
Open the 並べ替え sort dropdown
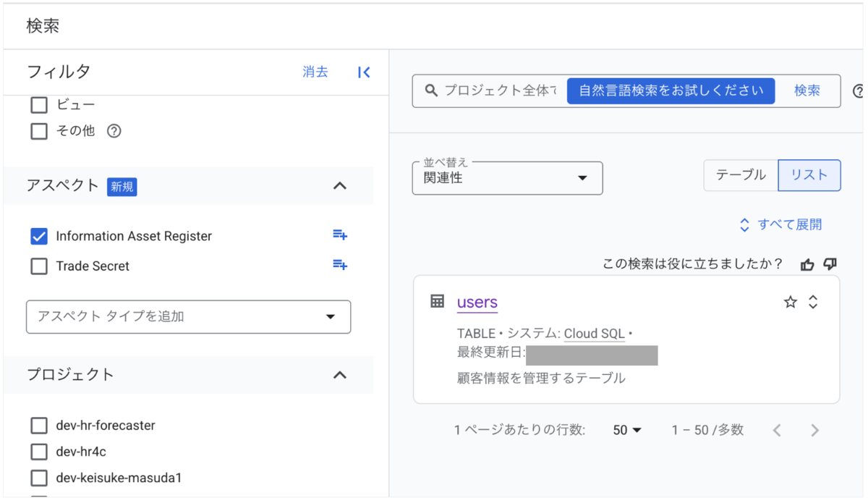506,178
